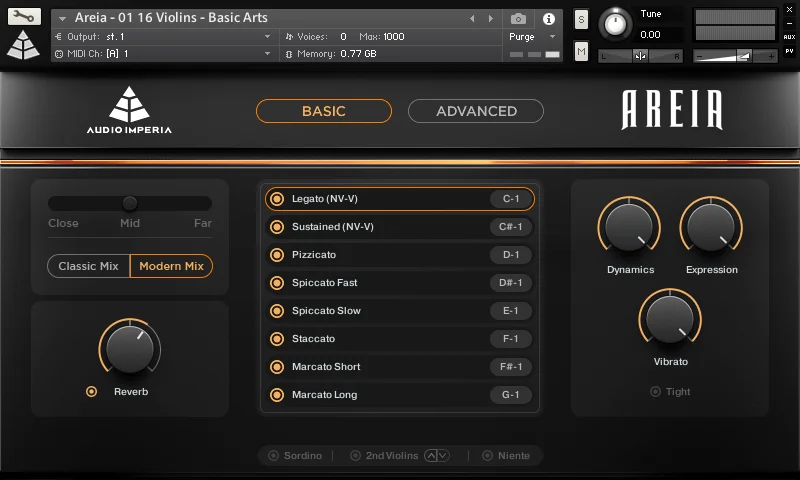Screen dimensions: 800x480
Task: Click the previous instrument preset arrow
Action: [x=472, y=19]
